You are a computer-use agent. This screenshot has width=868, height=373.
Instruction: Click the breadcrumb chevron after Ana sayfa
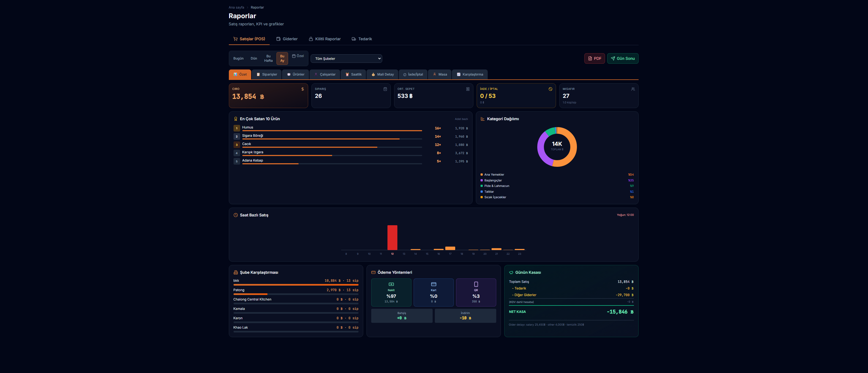[247, 7]
